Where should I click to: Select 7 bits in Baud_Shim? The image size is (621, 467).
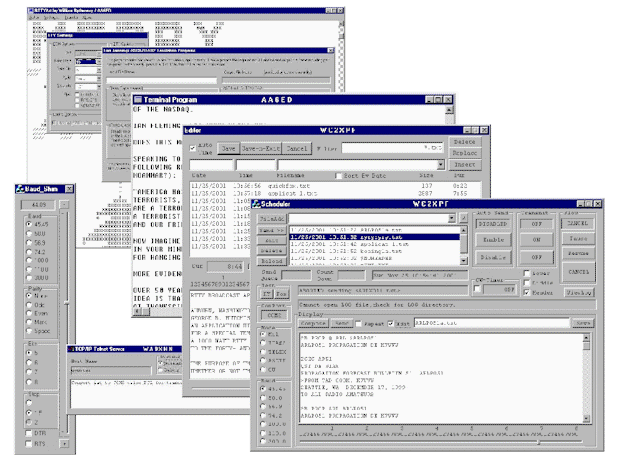[x=29, y=372]
